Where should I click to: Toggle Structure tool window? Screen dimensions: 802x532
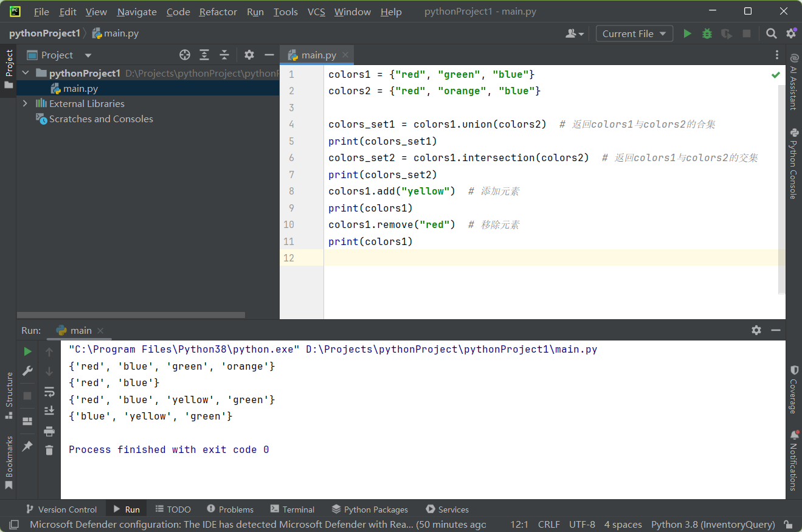click(9, 395)
